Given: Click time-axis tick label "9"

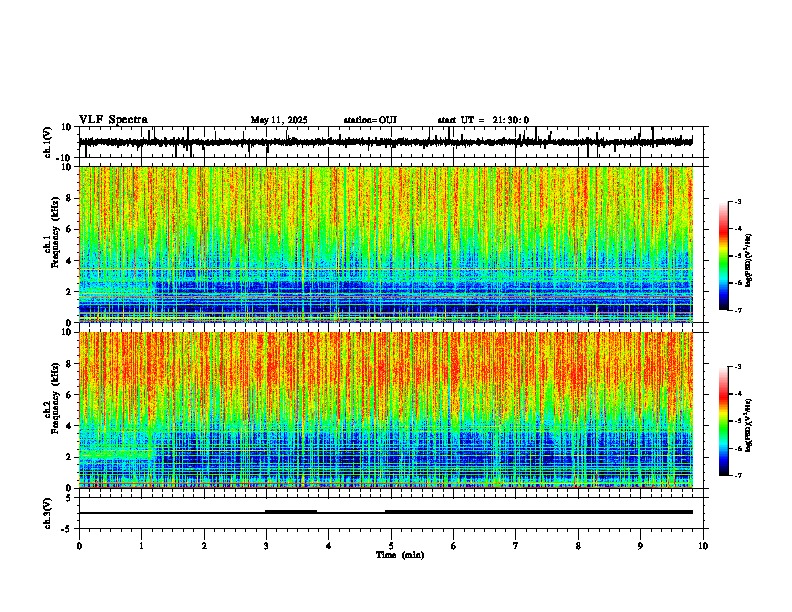Looking at the screenshot, I should (640, 546).
